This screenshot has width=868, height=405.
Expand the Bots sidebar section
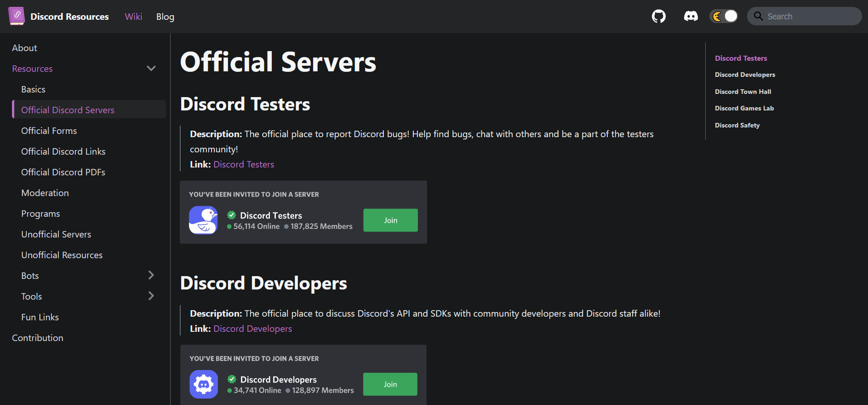151,275
